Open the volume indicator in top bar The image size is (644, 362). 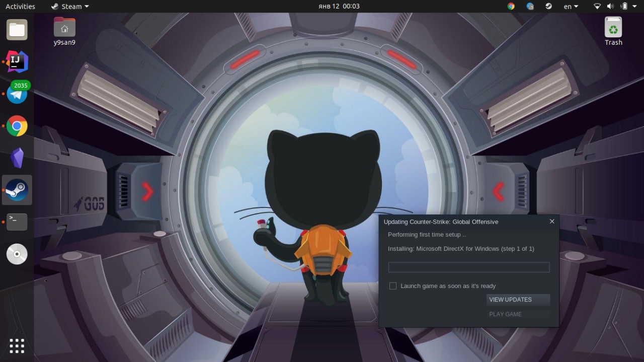(610, 7)
